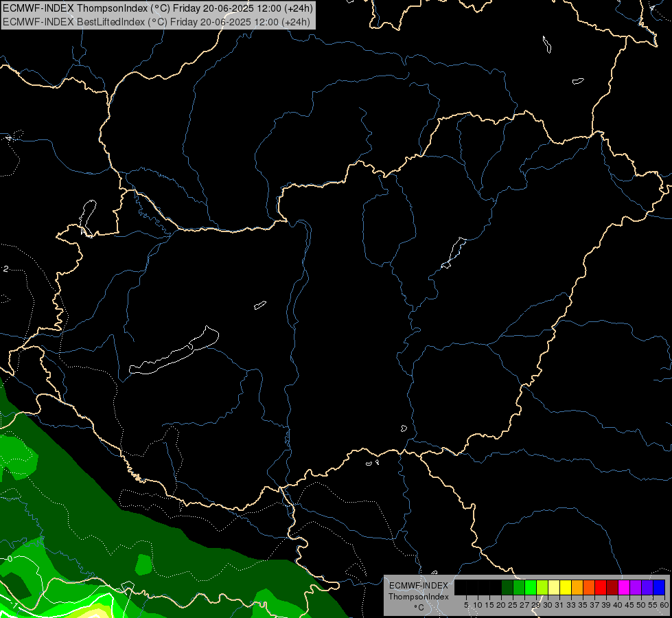Image resolution: width=672 pixels, height=618 pixels.
Task: Pick the blue 55–60 legend swatch
Action: (x=659, y=587)
